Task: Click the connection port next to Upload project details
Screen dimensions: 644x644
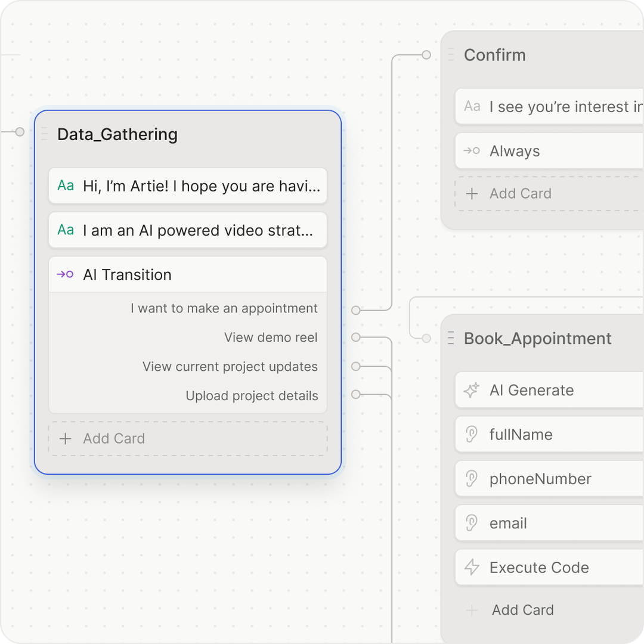Action: (356, 394)
